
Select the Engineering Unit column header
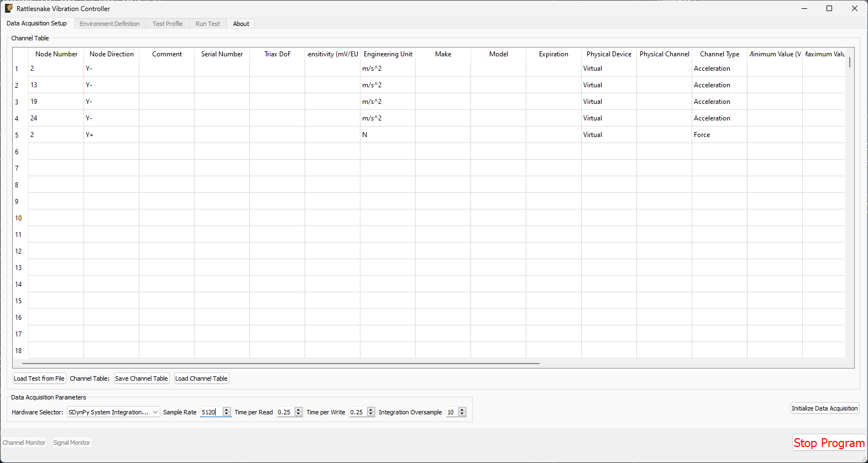(388, 54)
